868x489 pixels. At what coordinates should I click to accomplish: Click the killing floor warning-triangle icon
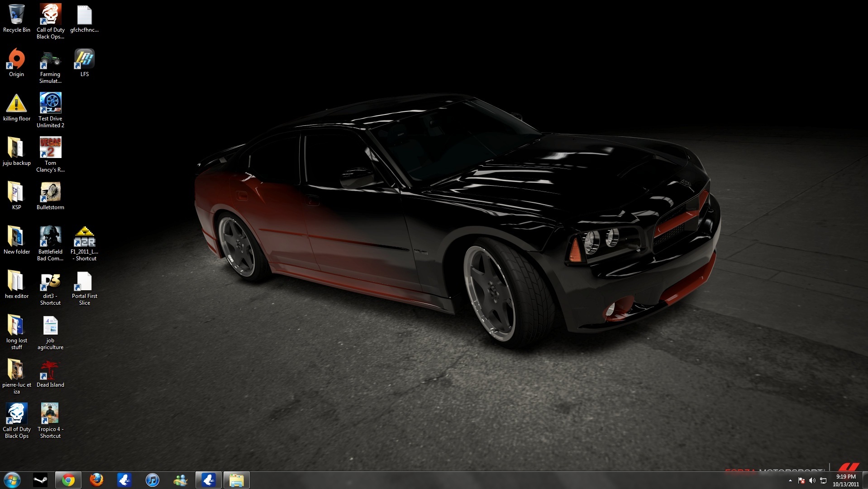click(x=16, y=107)
